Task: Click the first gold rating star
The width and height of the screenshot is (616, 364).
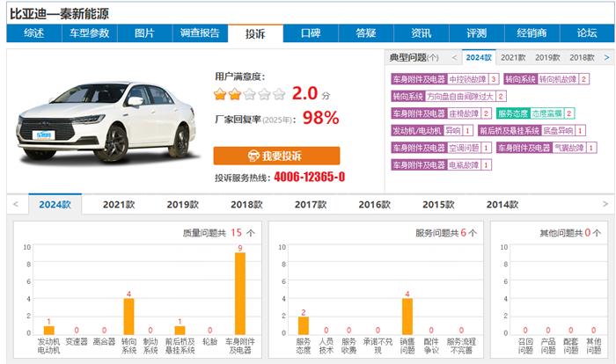Action: click(x=220, y=94)
